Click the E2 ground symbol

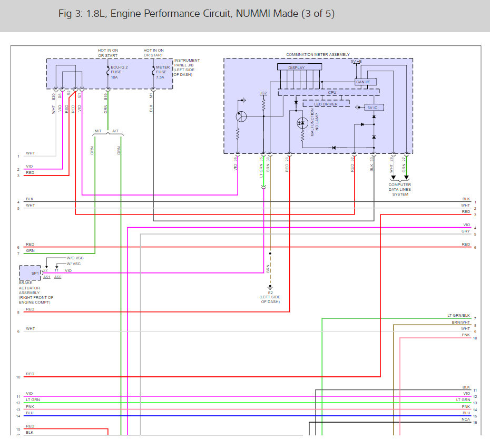(270, 287)
